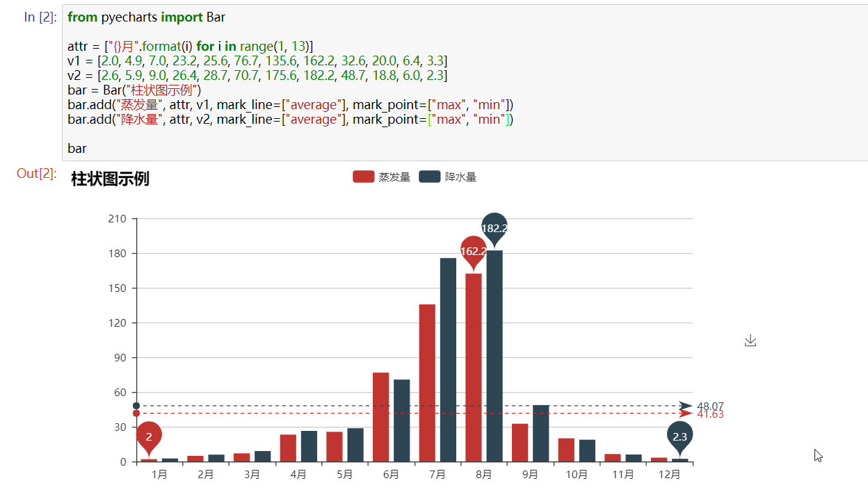
Task: Click the chart download (save image) icon
Action: 750,341
